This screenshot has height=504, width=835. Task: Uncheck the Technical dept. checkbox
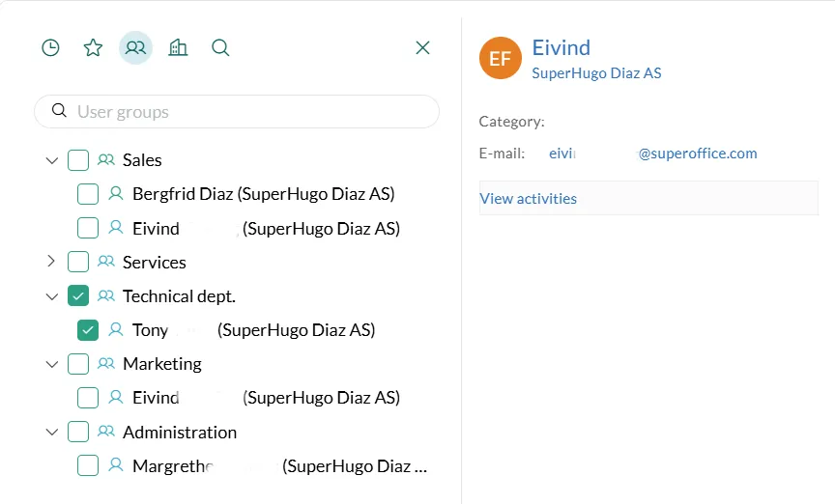click(x=78, y=296)
